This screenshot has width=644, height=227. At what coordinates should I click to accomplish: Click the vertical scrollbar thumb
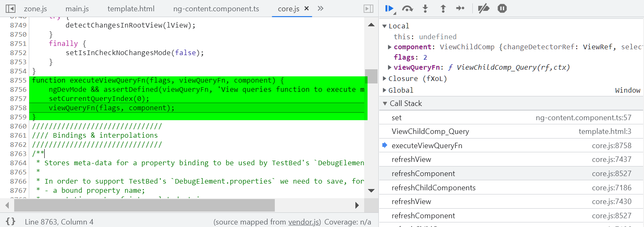click(371, 76)
